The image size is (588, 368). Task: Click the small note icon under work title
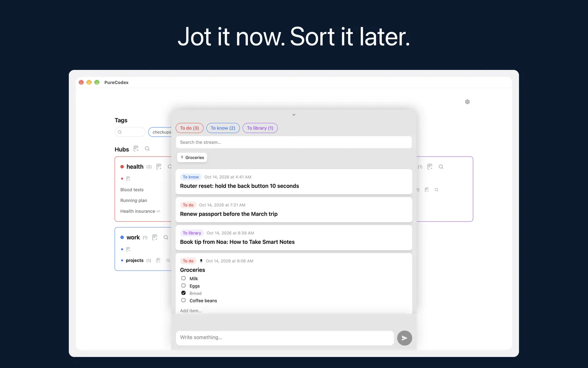(128, 249)
